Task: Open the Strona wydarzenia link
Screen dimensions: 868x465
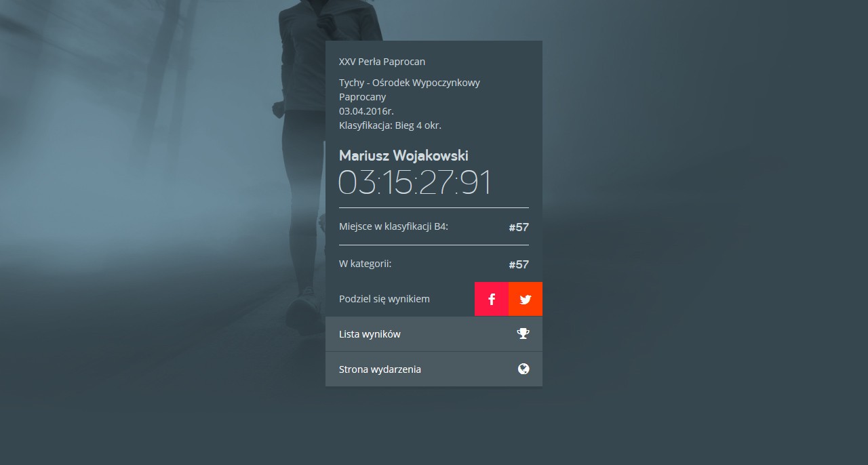Action: pos(380,369)
